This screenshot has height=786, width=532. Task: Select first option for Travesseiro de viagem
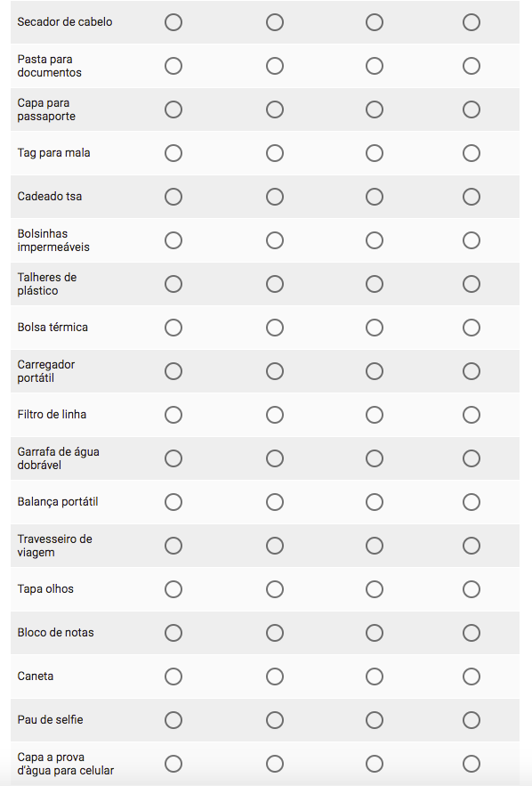[173, 546]
